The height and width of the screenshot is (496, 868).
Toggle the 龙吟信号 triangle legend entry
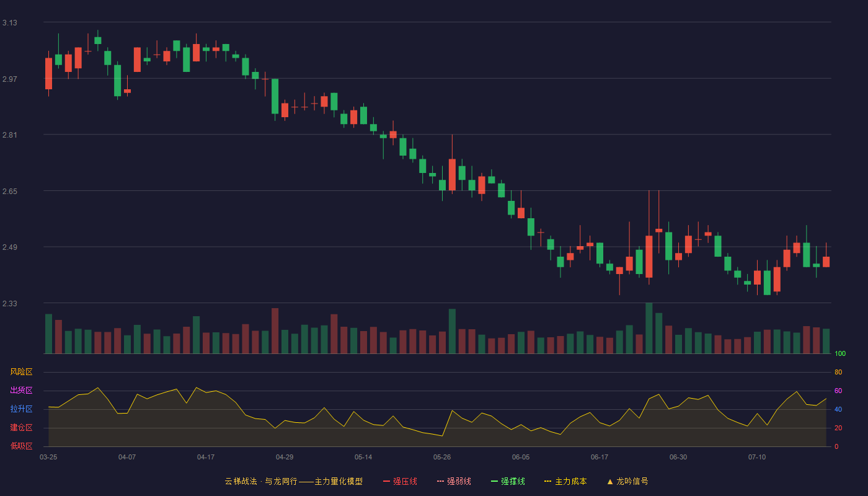[x=627, y=481]
